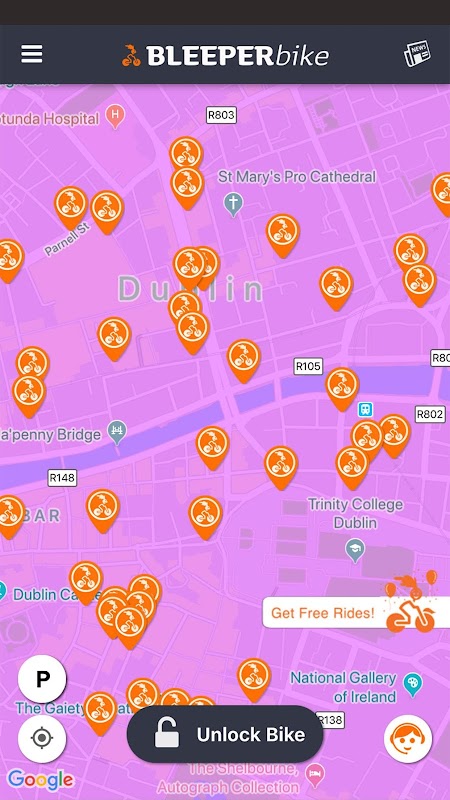Screen dimensions: 450x800
Task: Select bike pin near St Mary's Pro Cathedral
Action: (x=282, y=235)
